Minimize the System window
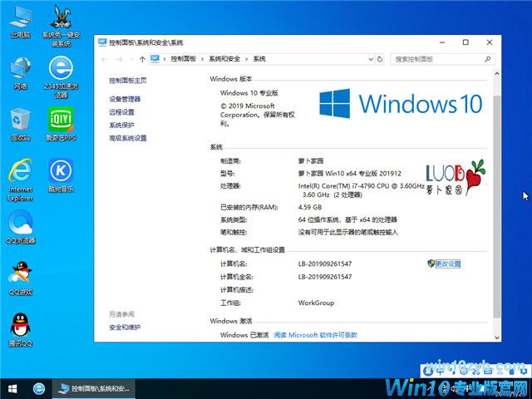This screenshot has width=532, height=399. [x=442, y=42]
